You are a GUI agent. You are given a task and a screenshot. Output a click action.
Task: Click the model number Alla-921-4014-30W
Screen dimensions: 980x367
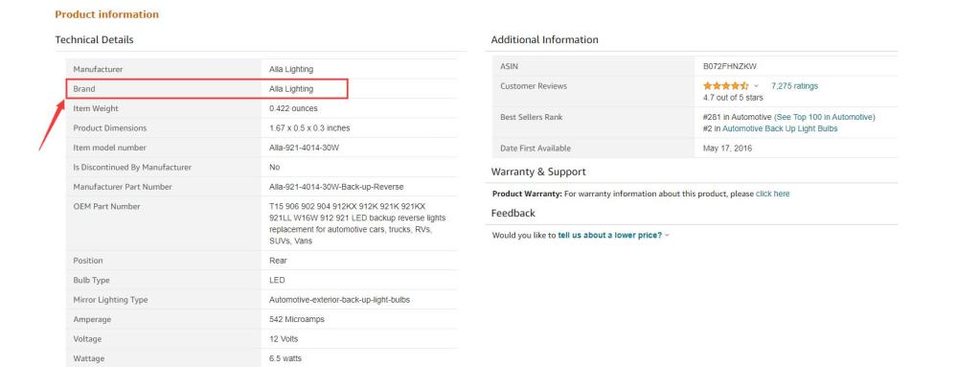click(305, 148)
